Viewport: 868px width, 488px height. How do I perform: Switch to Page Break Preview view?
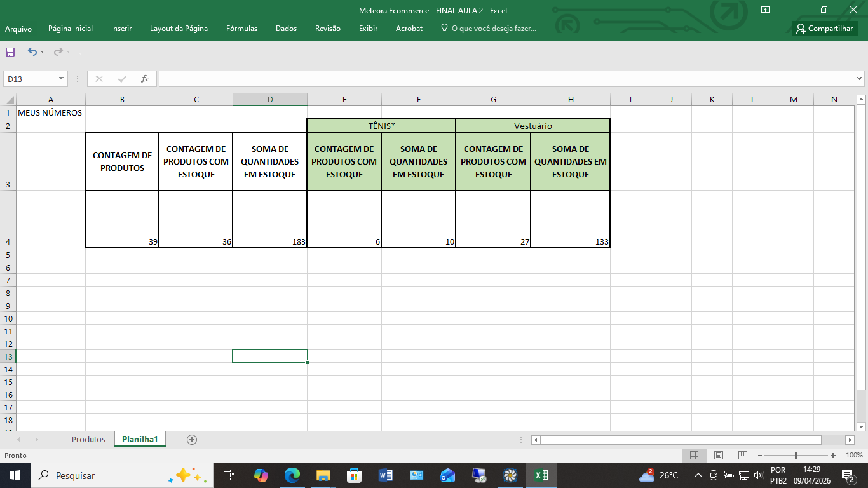pos(742,456)
